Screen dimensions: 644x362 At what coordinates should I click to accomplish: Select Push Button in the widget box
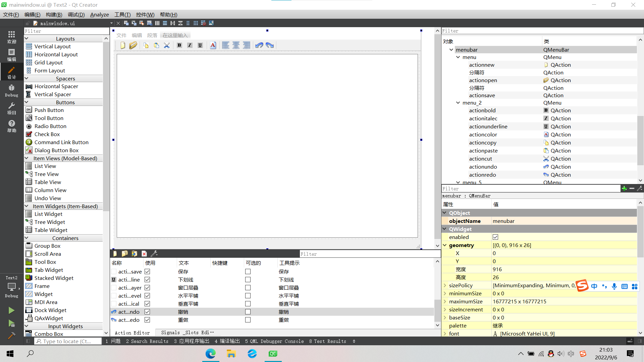(x=49, y=110)
